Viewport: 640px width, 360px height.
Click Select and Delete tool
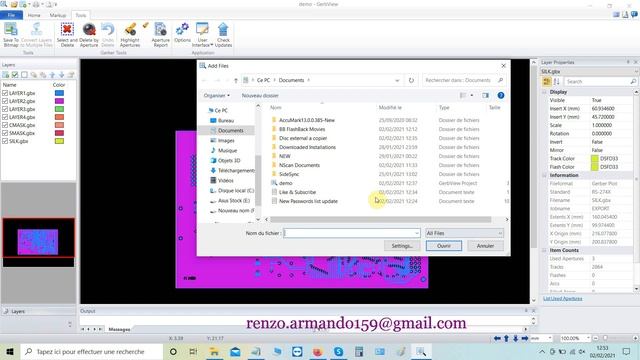point(67,35)
